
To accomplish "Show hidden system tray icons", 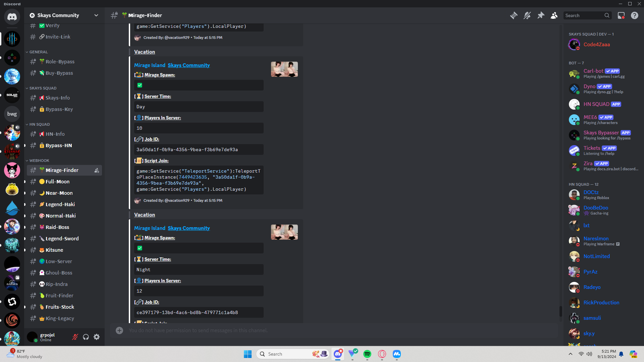I will point(571,354).
